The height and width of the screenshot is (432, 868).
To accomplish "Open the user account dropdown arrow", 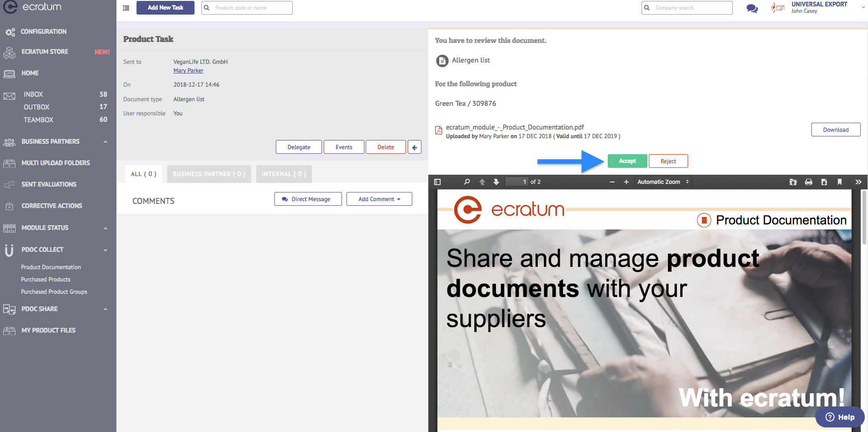I will [x=863, y=7].
